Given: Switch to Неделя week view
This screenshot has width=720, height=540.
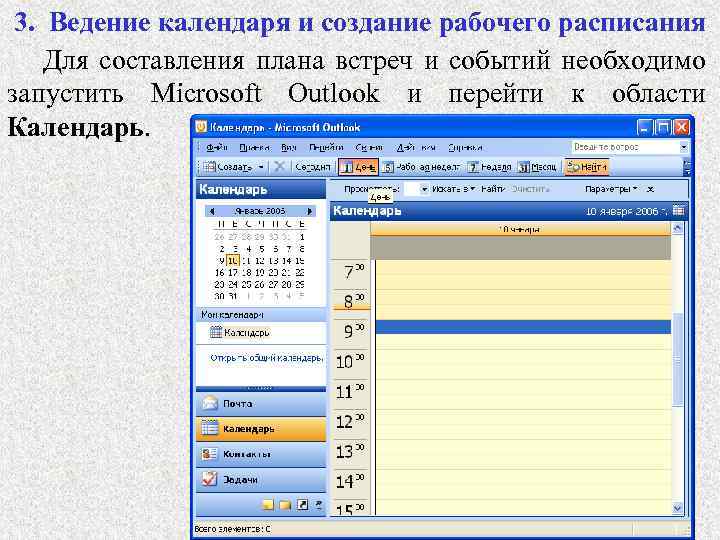Looking at the screenshot, I should pyautogui.click(x=489, y=167).
